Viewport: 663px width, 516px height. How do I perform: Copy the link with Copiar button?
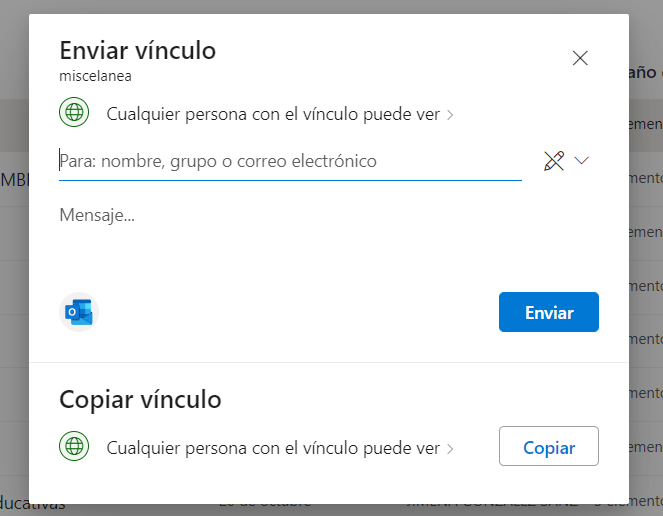549,446
